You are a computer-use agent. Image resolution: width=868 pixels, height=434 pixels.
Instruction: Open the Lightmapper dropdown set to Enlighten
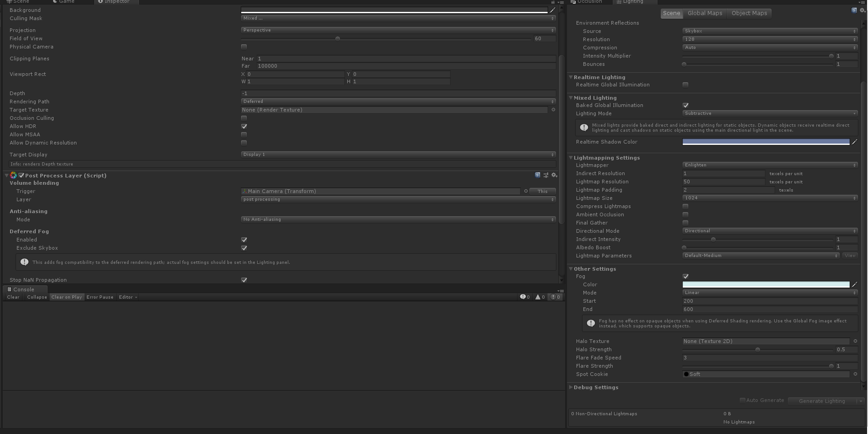769,165
